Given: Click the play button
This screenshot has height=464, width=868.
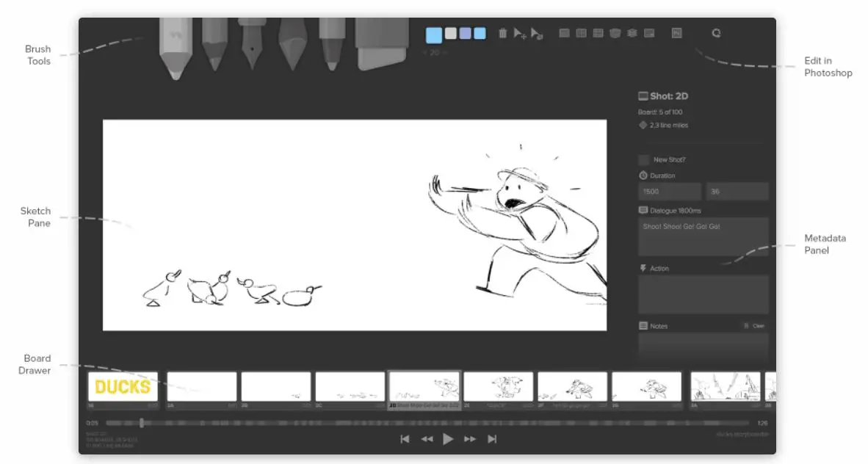Looking at the screenshot, I should click(448, 439).
